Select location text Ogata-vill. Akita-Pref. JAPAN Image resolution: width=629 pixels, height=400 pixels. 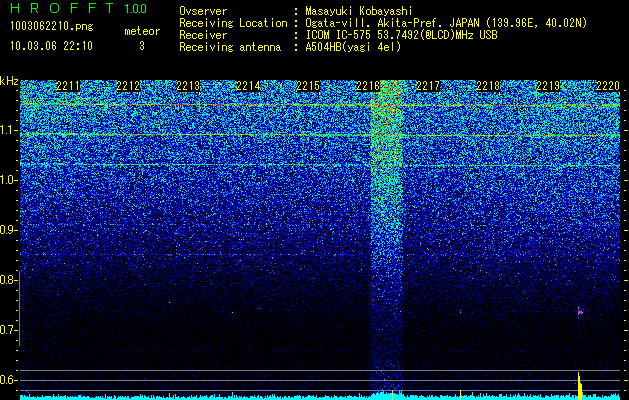(x=392, y=23)
